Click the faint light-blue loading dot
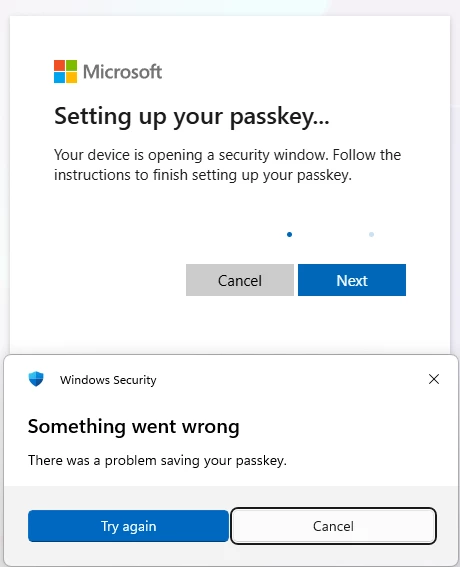 click(x=371, y=234)
